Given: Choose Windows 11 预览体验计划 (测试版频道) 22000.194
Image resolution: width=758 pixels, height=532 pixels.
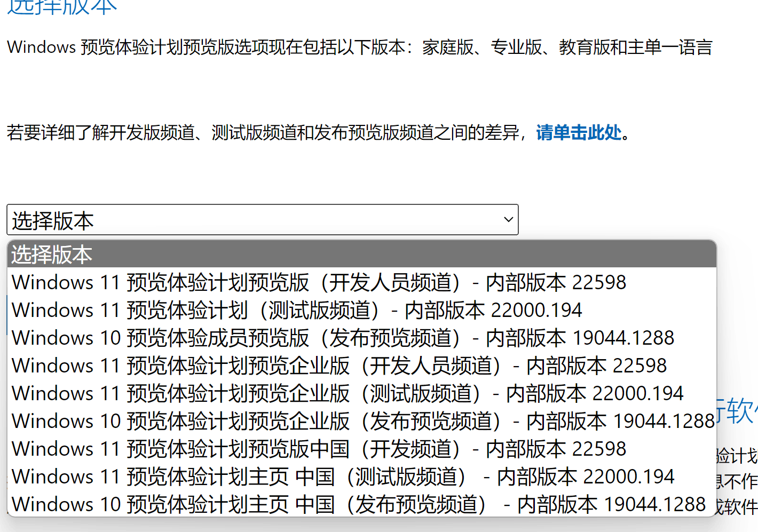Looking at the screenshot, I should pos(361,310).
